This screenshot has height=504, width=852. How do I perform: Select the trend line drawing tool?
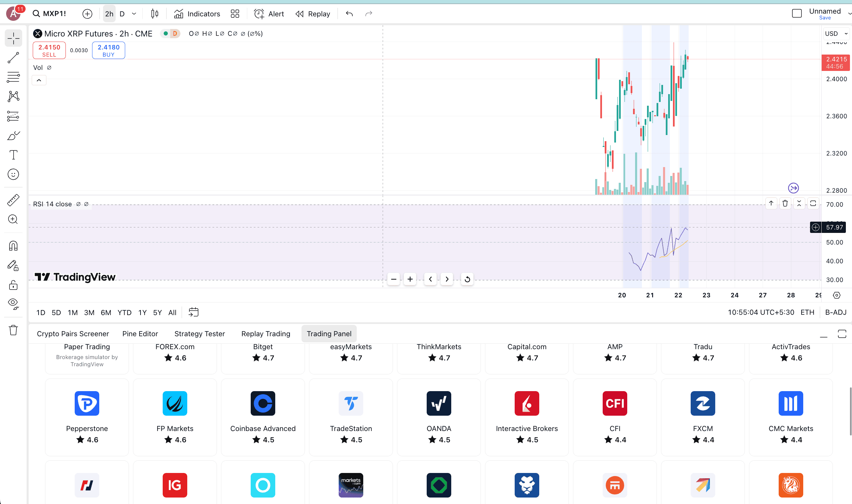tap(13, 58)
